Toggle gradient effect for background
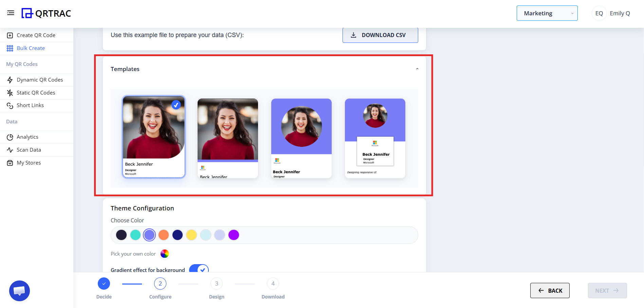The width and height of the screenshot is (644, 308). [x=199, y=269]
